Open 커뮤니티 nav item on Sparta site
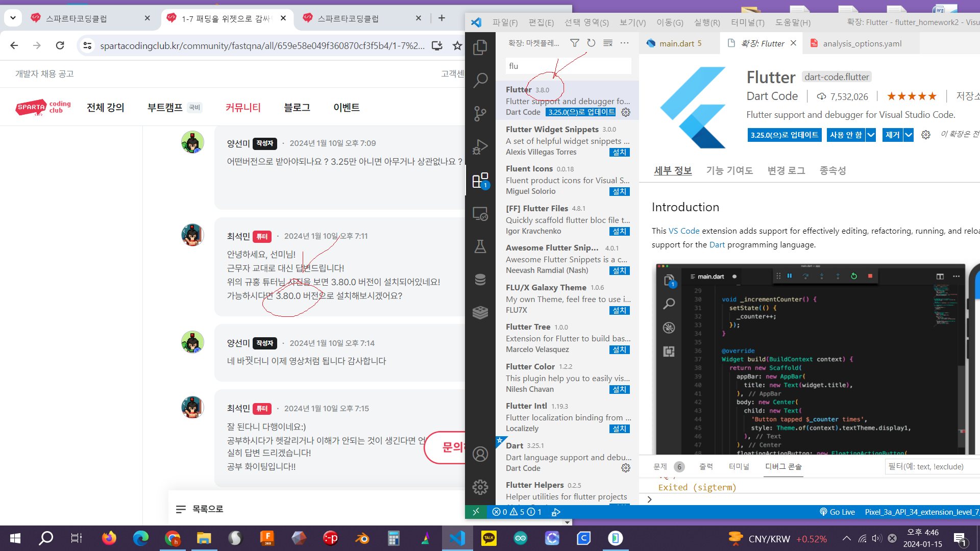The height and width of the screenshot is (551, 980). [x=243, y=107]
